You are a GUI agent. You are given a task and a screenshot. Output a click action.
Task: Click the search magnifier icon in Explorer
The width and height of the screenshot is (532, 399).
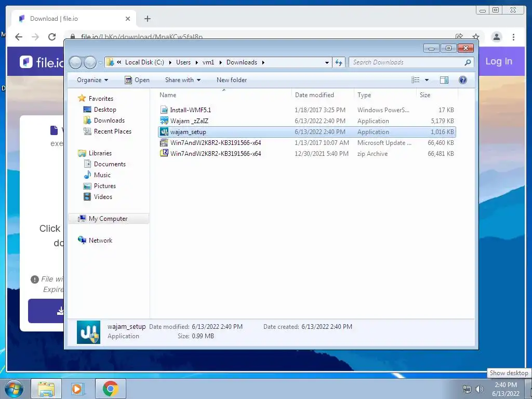(468, 62)
